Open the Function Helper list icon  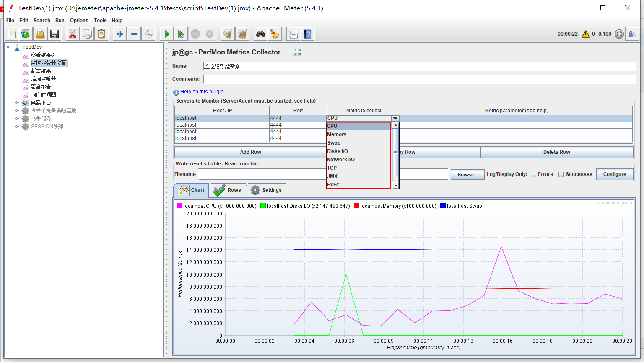(x=293, y=34)
